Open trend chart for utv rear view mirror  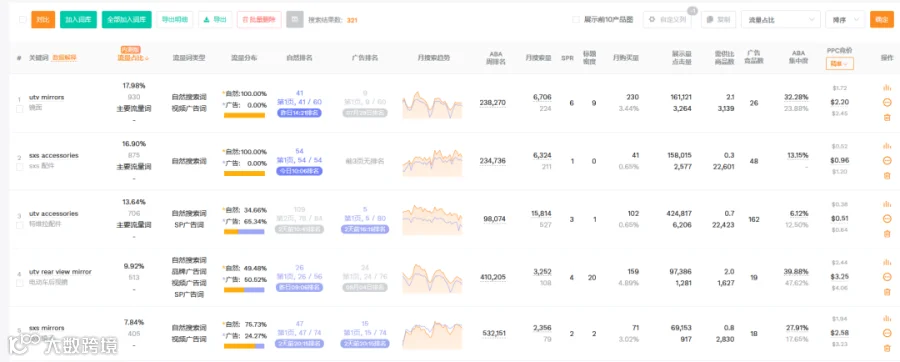click(432, 278)
